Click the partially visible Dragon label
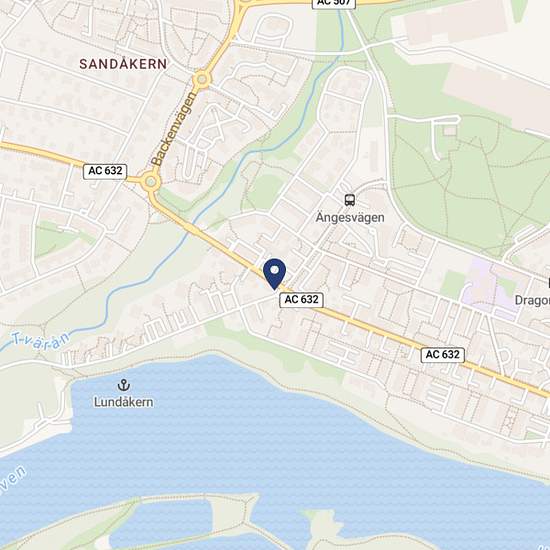This screenshot has width=550, height=550. tap(532, 300)
